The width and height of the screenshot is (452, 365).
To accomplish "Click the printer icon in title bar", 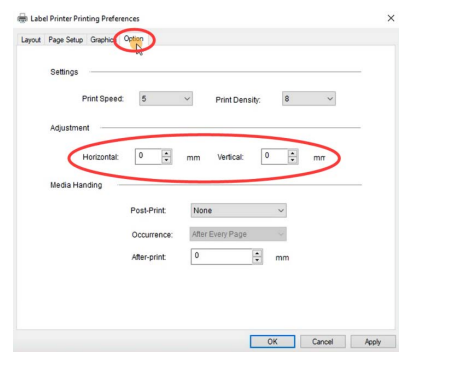I will 22,18.
